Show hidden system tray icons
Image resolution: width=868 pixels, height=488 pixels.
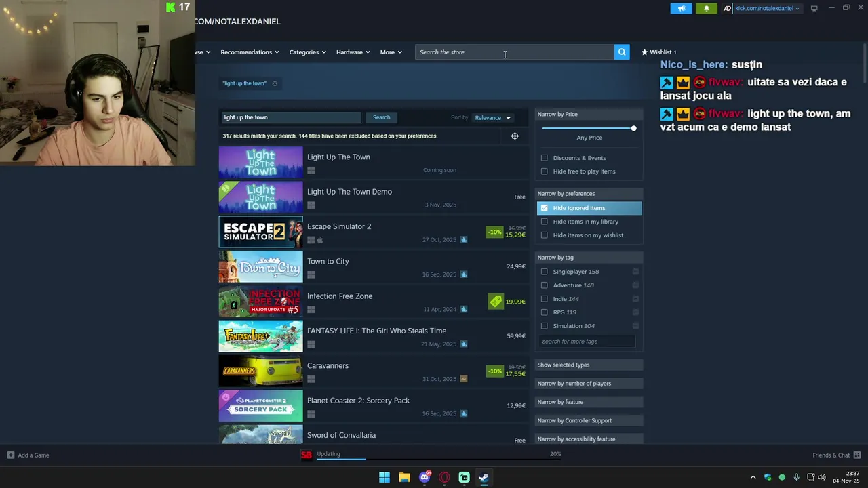[753, 477]
